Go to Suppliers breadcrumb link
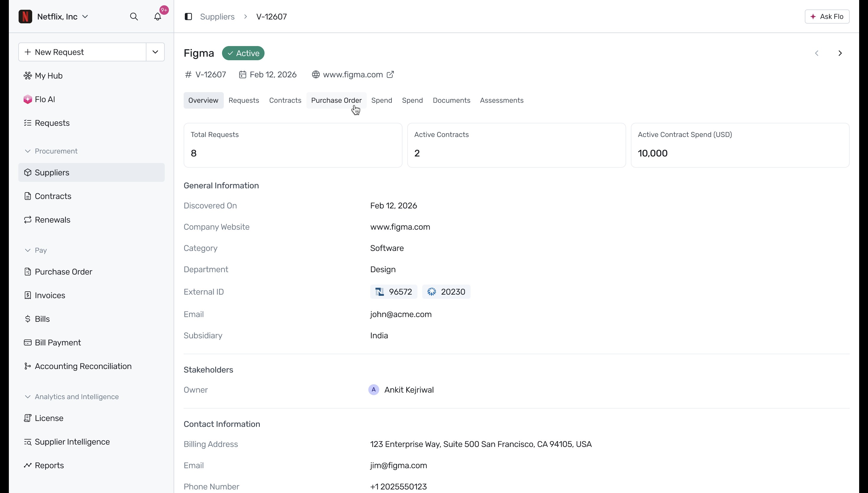The width and height of the screenshot is (868, 493). (x=217, y=17)
